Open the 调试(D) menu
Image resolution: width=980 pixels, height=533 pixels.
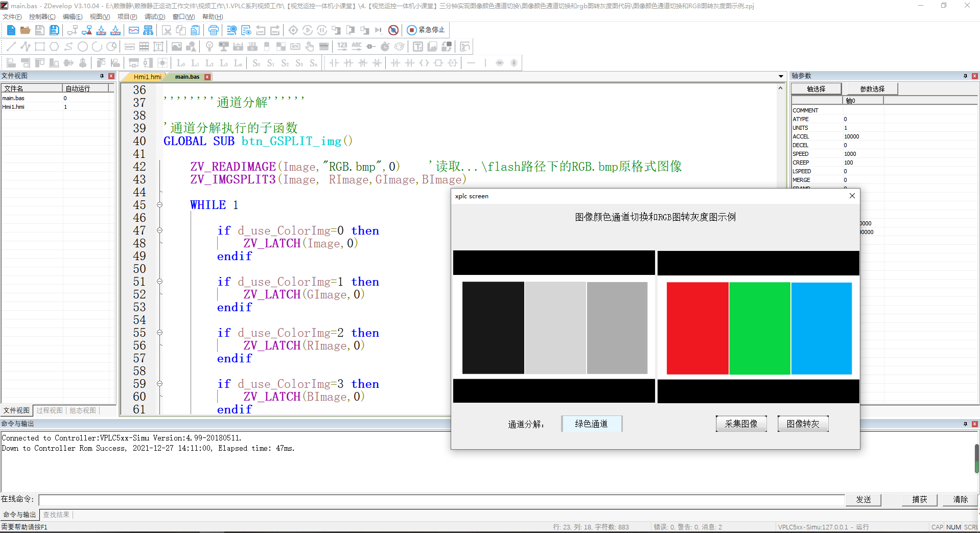[x=155, y=16]
